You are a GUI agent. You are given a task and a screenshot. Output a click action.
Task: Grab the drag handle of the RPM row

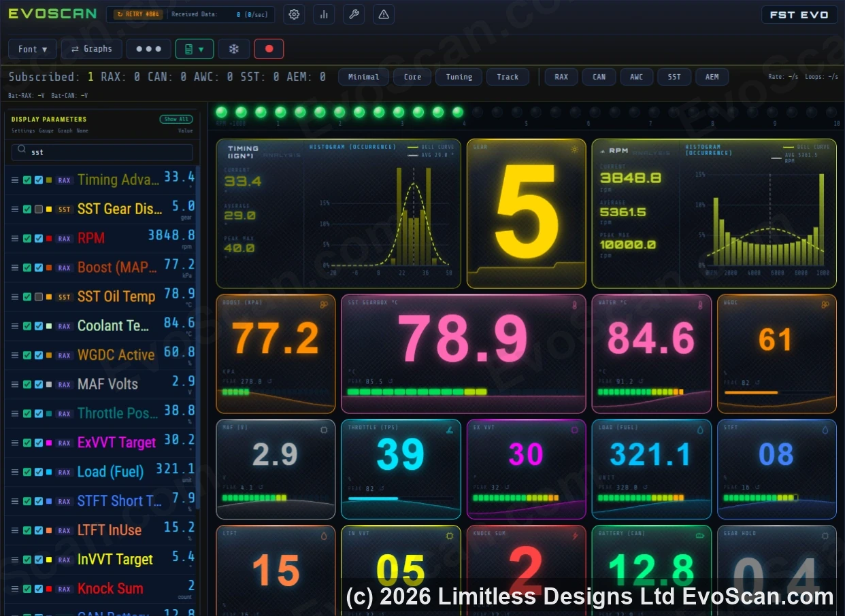pos(15,239)
